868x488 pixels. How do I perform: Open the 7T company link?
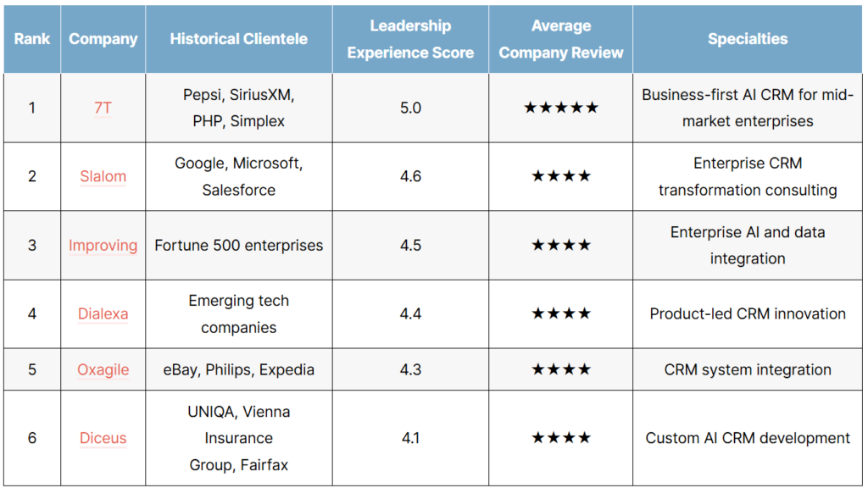coord(103,108)
